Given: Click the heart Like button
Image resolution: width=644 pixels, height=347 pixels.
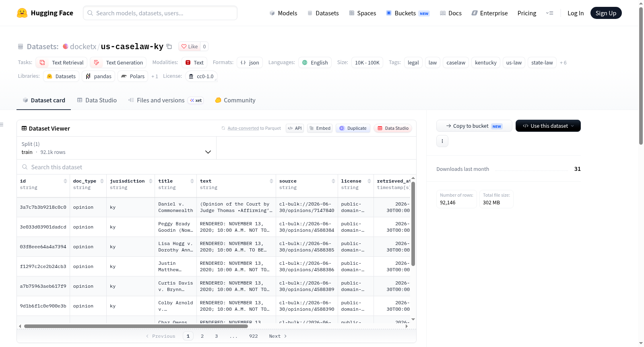Looking at the screenshot, I should pos(190,46).
